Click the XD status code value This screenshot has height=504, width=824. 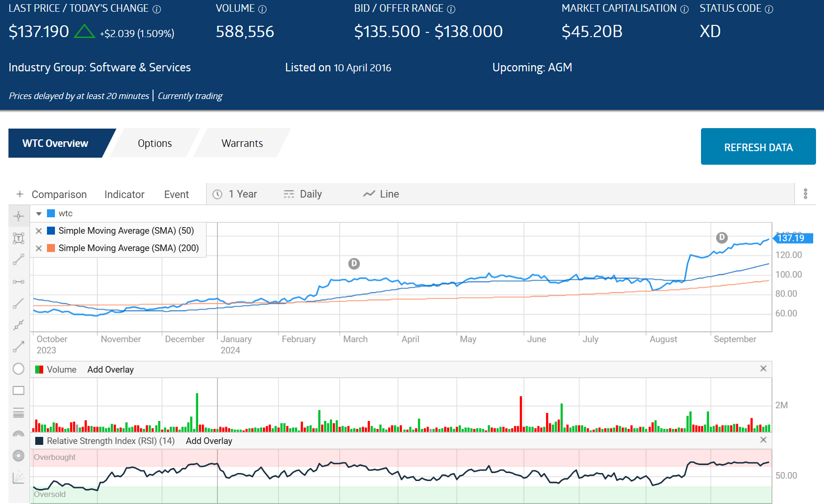point(710,31)
